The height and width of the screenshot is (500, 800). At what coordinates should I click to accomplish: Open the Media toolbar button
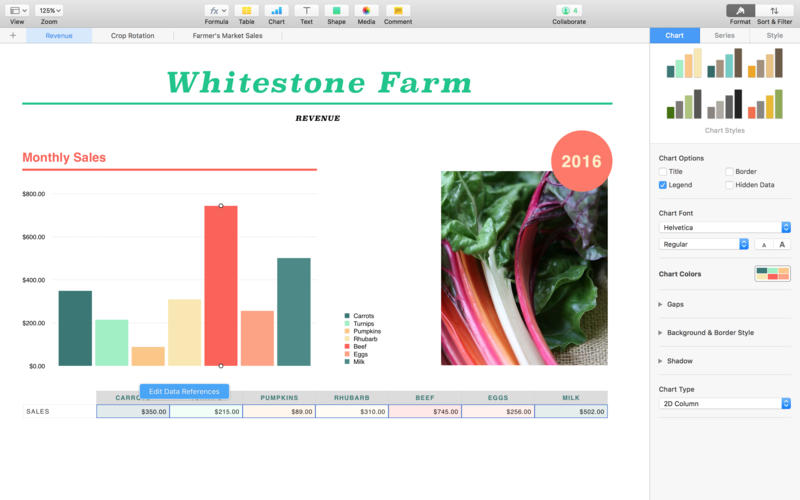tap(366, 11)
